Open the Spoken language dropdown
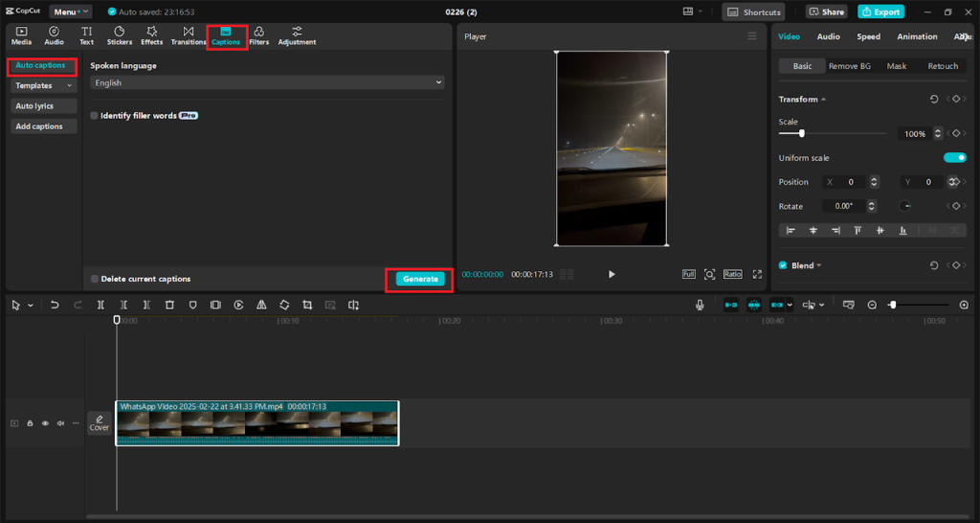Image resolution: width=980 pixels, height=523 pixels. [267, 83]
